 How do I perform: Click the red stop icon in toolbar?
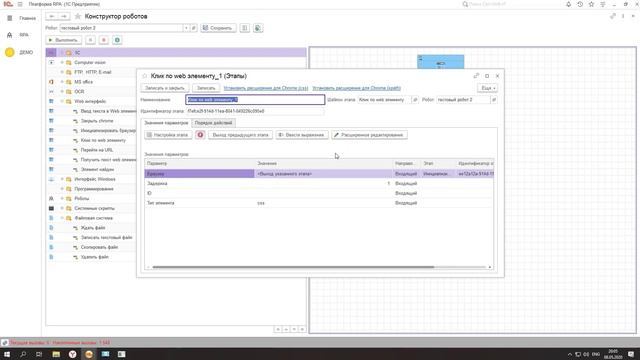coord(104,40)
